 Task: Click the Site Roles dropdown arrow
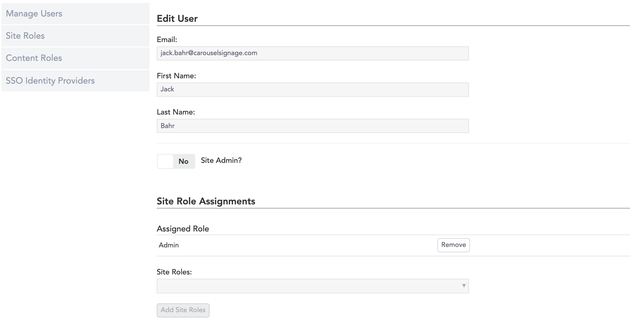[464, 286]
